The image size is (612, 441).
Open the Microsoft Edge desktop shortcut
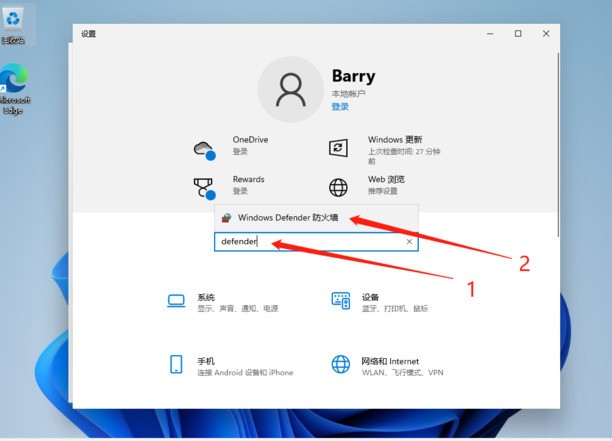pyautogui.click(x=14, y=89)
